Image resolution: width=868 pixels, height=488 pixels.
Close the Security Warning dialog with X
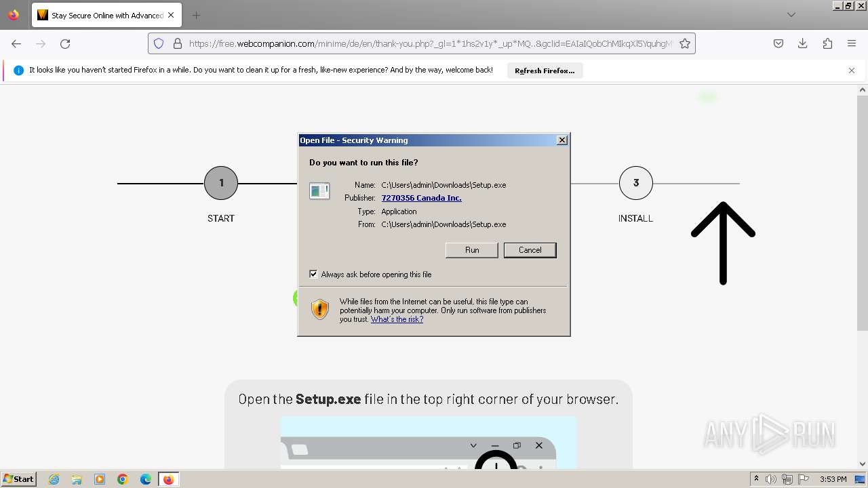561,140
